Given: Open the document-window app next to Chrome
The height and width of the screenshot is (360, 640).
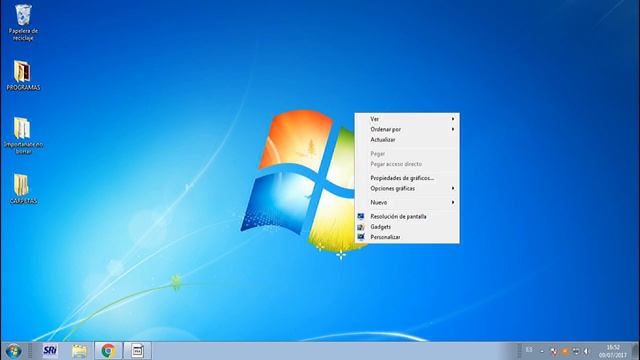Looking at the screenshot, I should (138, 351).
